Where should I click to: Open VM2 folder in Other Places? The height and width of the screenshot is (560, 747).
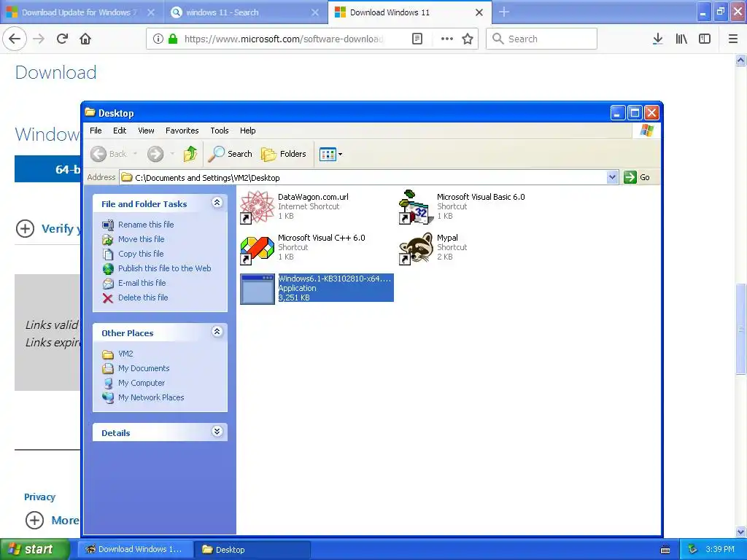(x=125, y=354)
